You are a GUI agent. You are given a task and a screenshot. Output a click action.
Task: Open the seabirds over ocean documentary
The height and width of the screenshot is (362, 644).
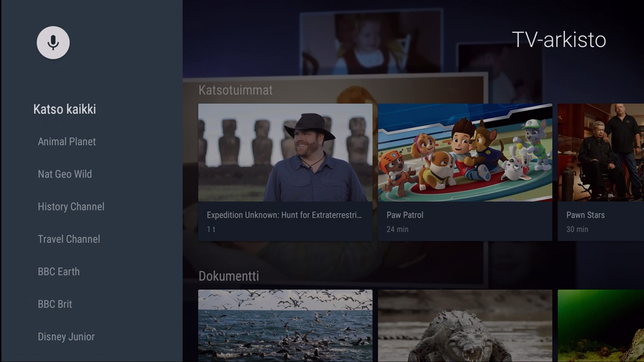coord(285,325)
